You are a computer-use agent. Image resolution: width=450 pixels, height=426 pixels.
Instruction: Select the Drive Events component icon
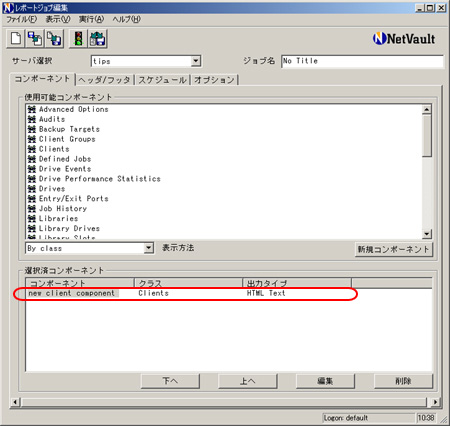click(32, 169)
